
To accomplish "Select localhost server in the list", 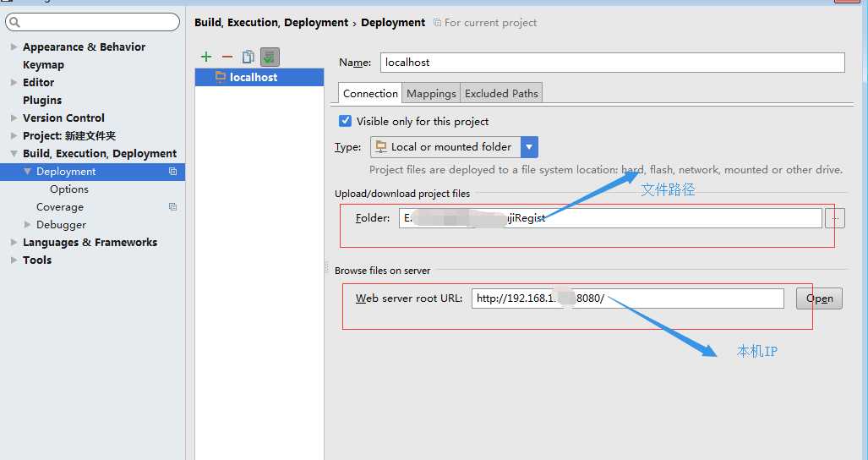I will tap(253, 77).
